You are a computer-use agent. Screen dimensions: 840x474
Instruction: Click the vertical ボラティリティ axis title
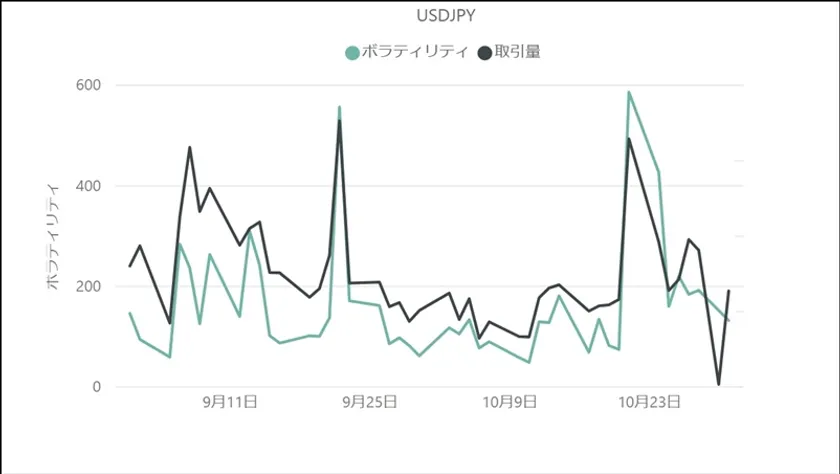(x=55, y=236)
